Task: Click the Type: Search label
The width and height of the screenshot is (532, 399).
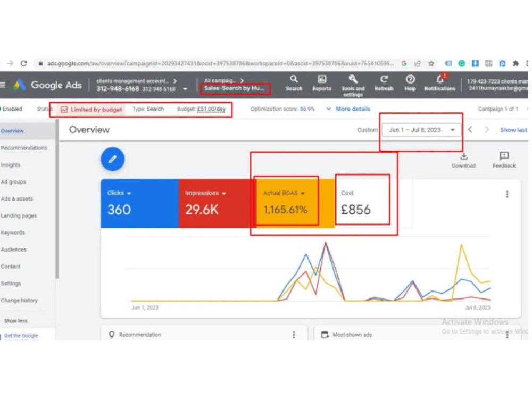Action: point(148,109)
